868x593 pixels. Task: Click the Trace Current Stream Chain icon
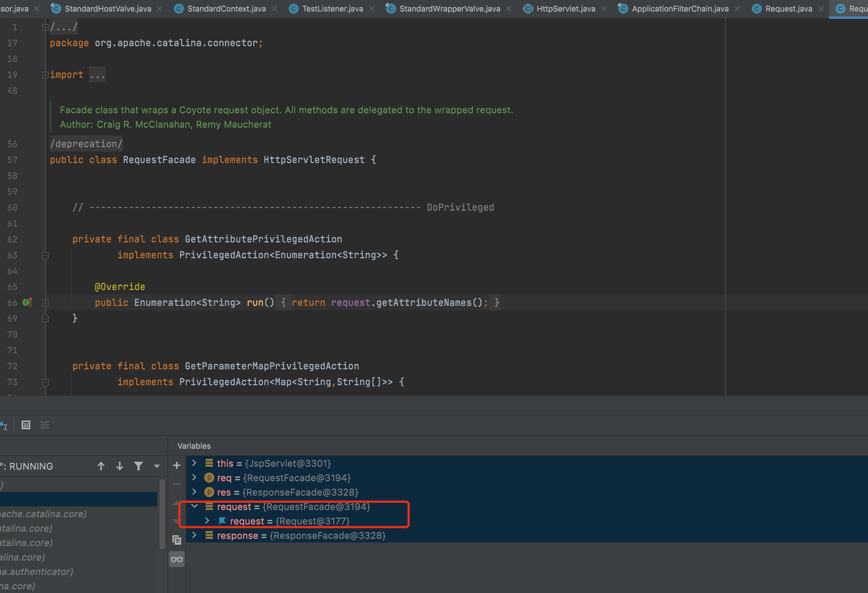pyautogui.click(x=45, y=425)
